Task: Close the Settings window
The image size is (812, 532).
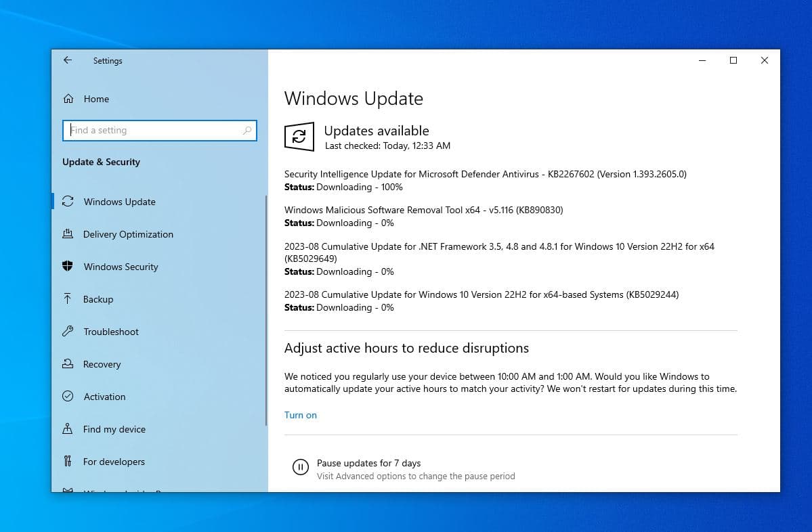Action: pyautogui.click(x=765, y=60)
